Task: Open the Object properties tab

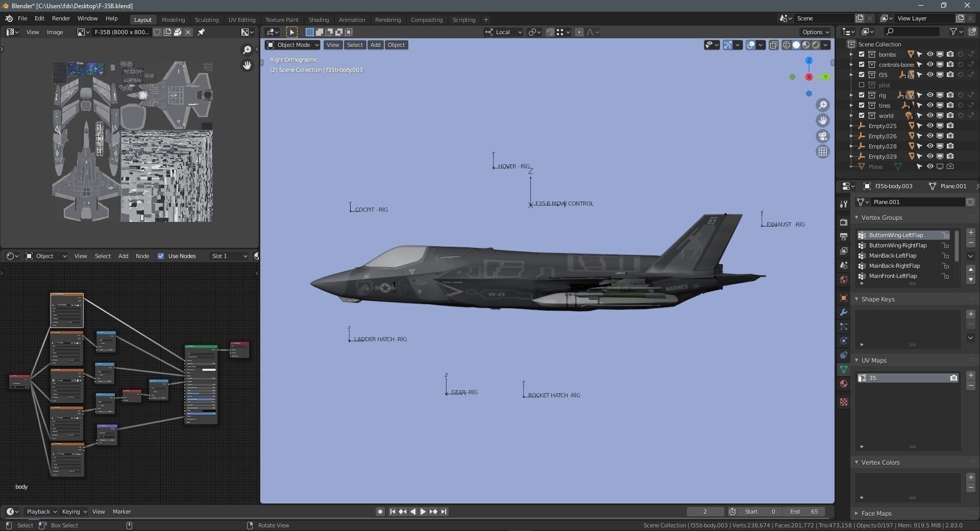Action: point(844,298)
